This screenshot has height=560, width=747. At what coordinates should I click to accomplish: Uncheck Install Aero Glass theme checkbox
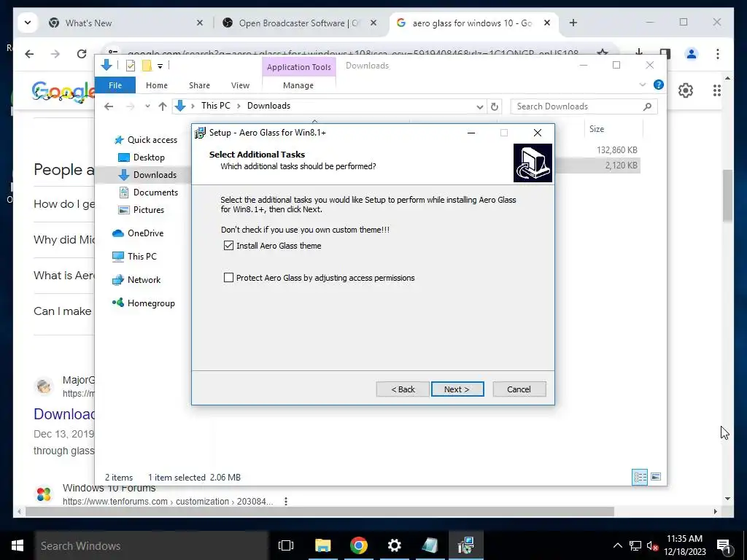(228, 246)
